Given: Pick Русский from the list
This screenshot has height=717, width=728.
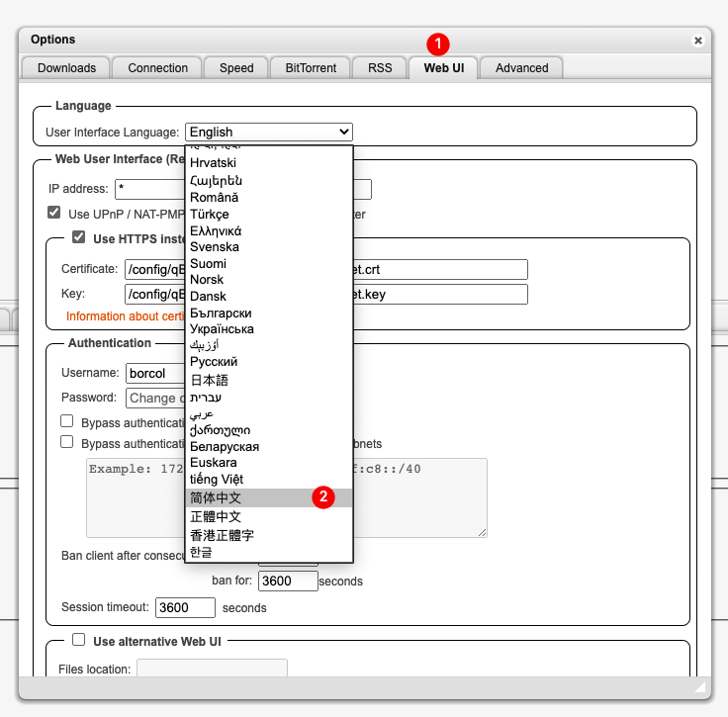Looking at the screenshot, I should coord(269,362).
